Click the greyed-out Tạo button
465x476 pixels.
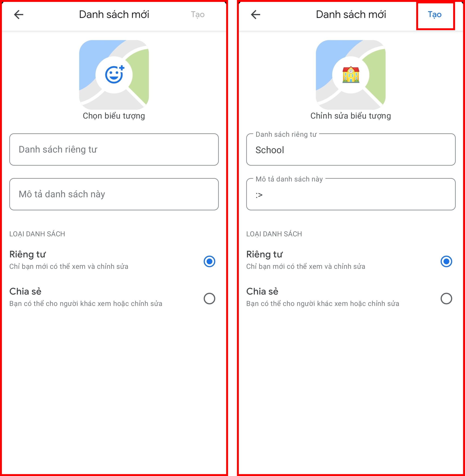[x=198, y=15]
